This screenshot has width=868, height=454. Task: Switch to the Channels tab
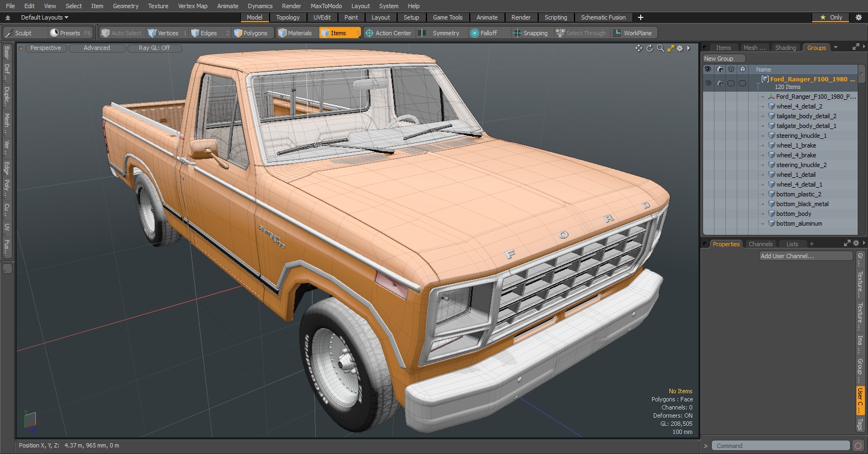pyautogui.click(x=760, y=244)
